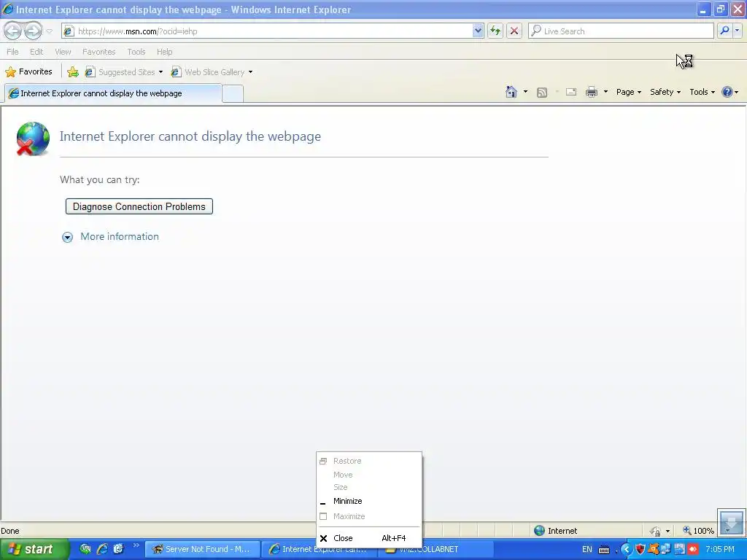Click the page icon in address bar

point(69,31)
